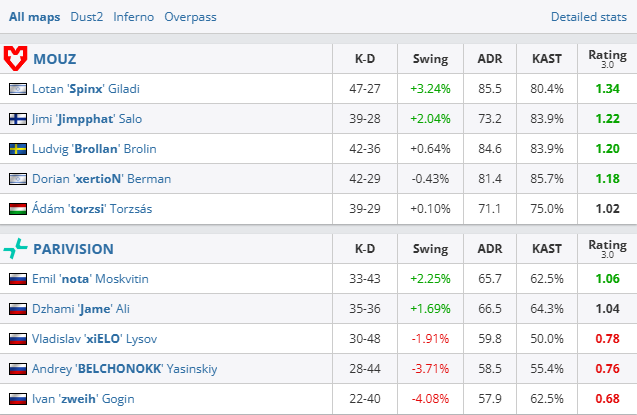Viewport: 637px width, 415px height.
Task: Go to the MOUZ team page
Action: coord(56,59)
